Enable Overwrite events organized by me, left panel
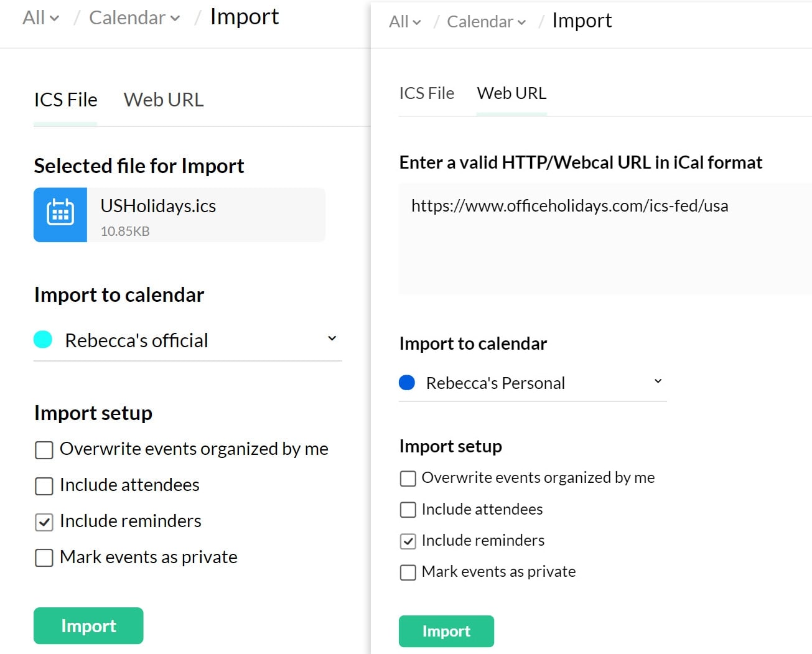This screenshot has width=812, height=654. [44, 450]
